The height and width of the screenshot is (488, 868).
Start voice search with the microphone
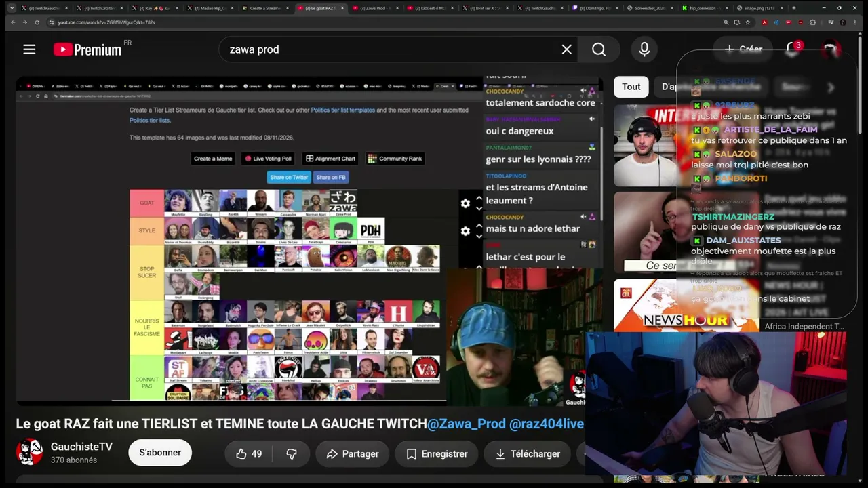pyautogui.click(x=644, y=49)
